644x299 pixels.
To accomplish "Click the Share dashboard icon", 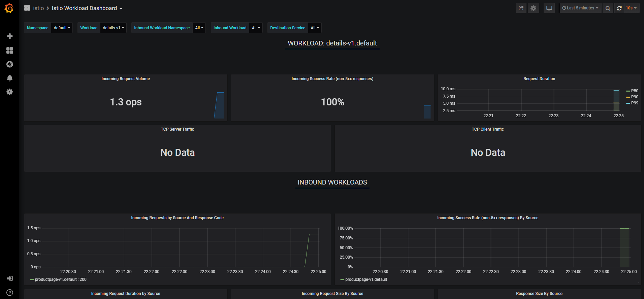I will click(x=521, y=8).
